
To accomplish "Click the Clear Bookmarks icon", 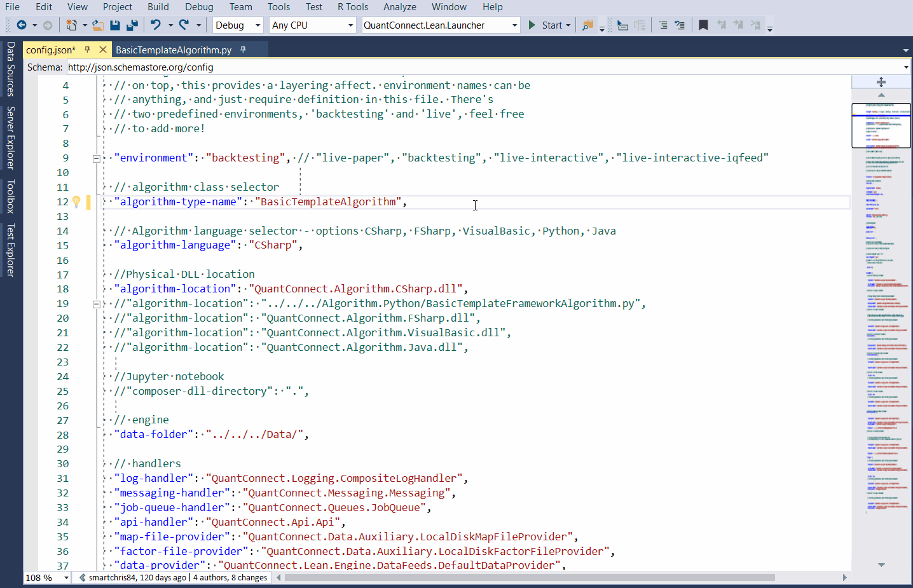I will coord(755,25).
